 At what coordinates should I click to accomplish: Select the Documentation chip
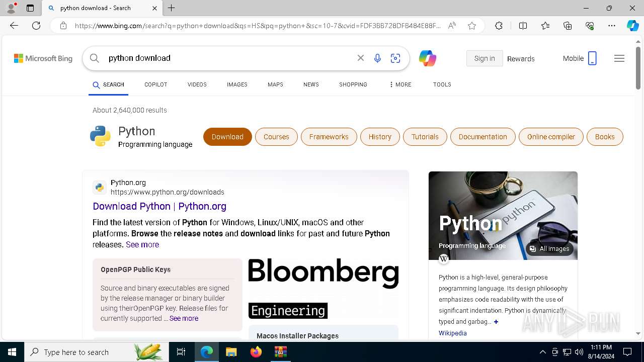point(483,137)
